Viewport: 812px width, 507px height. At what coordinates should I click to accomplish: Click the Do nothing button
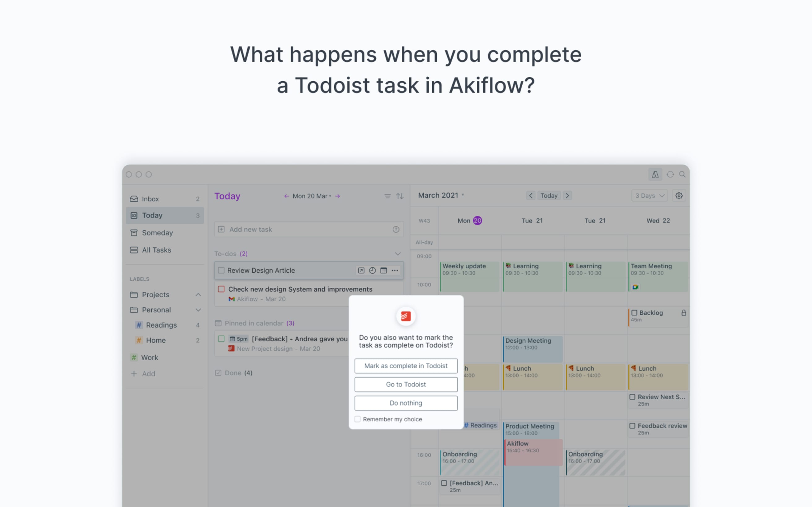coord(406,402)
